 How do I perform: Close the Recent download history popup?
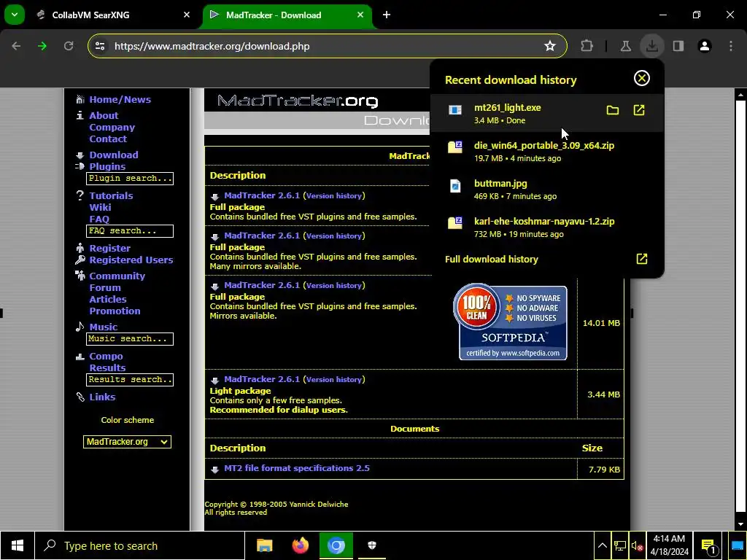click(642, 78)
